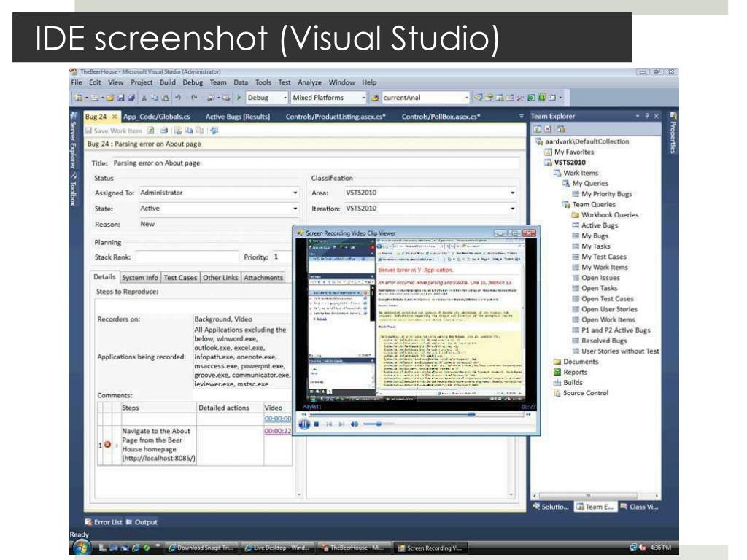Image resolution: width=747 pixels, height=560 pixels.
Task: Open the Test menu
Action: click(x=285, y=82)
